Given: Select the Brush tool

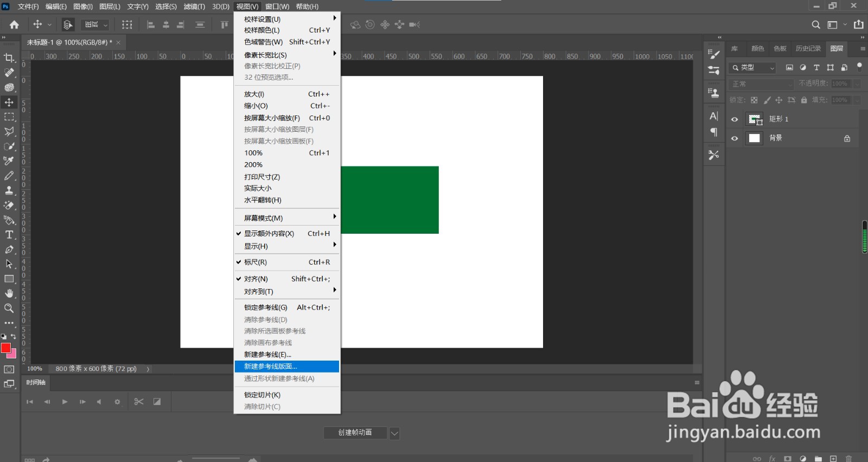Looking at the screenshot, I should click(x=9, y=176).
